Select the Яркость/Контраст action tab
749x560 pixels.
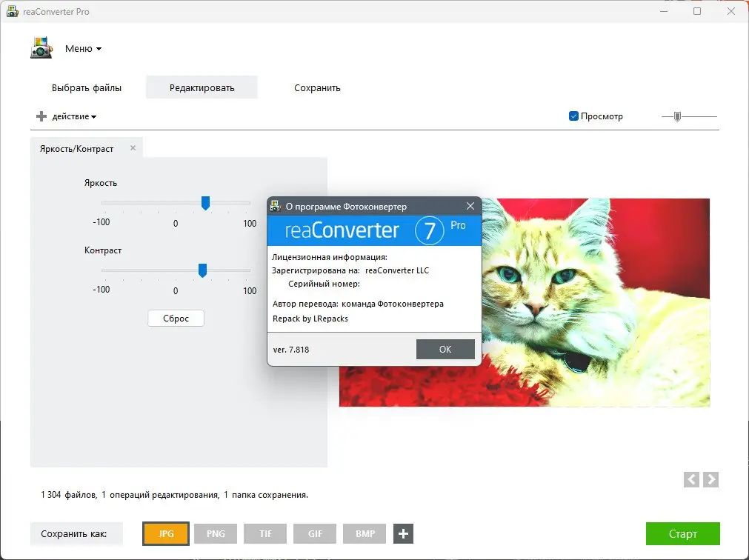click(76, 149)
